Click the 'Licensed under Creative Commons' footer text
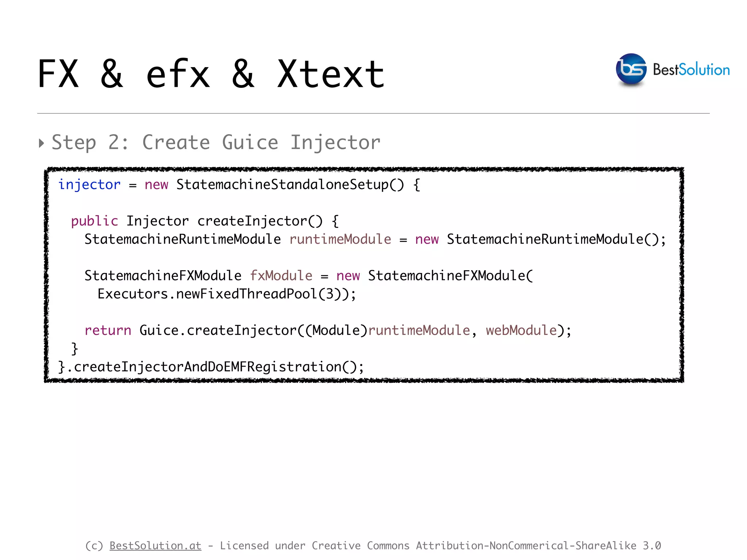747x560 pixels. coord(314,545)
